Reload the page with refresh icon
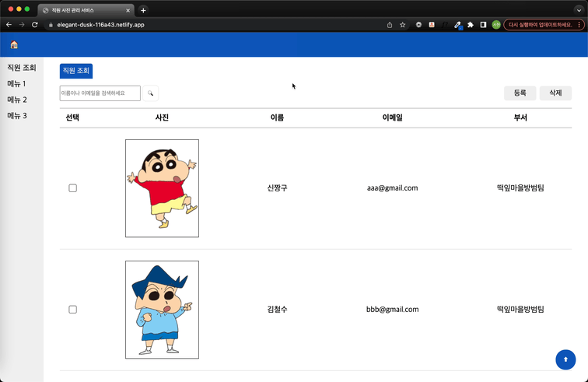This screenshot has width=588, height=382. point(34,25)
